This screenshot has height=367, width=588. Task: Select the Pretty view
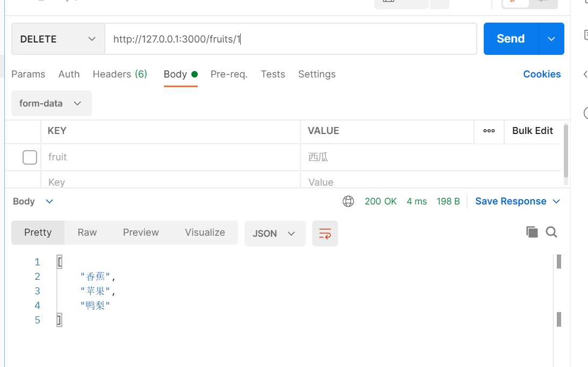click(x=38, y=232)
